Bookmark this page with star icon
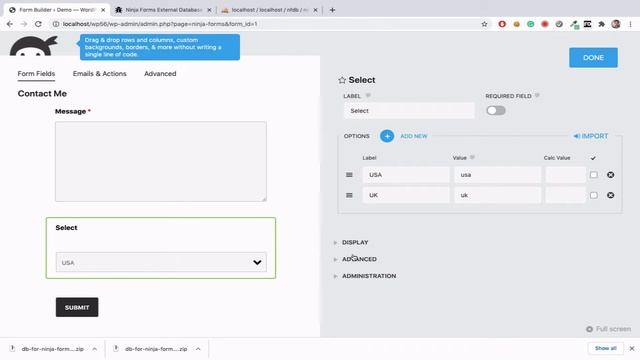This screenshot has height=360, width=640. [484, 24]
